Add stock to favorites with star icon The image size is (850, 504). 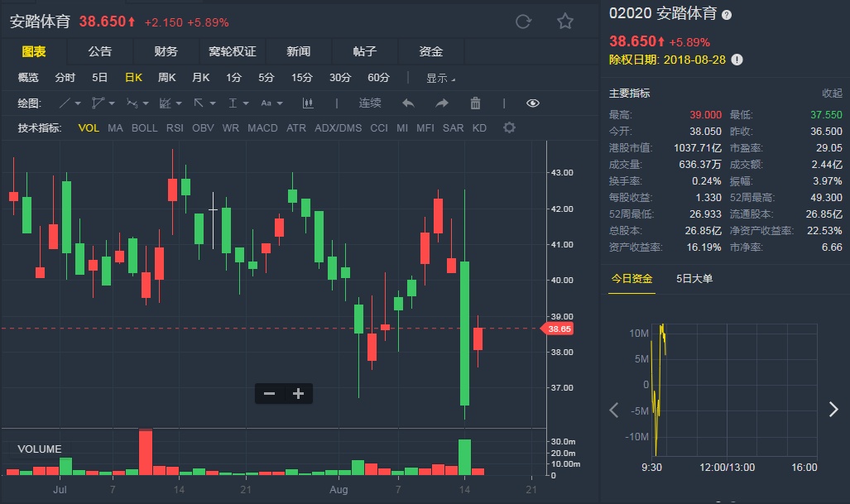564,22
